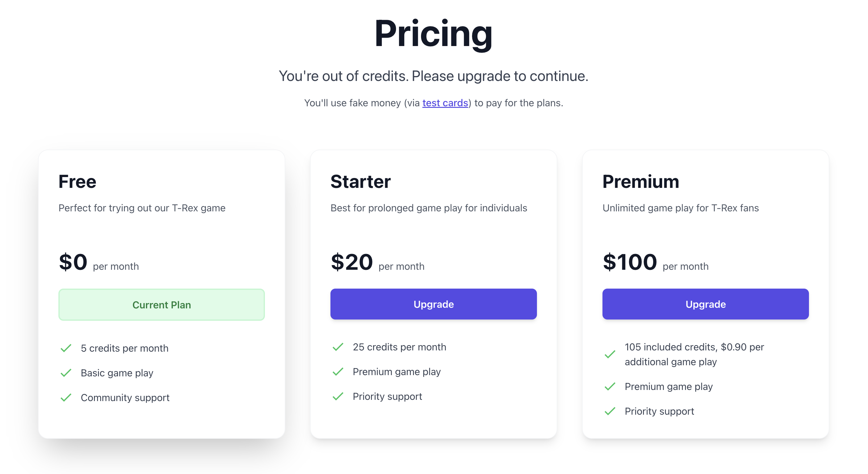Click checkmark beside 5 credits per month
The height and width of the screenshot is (474, 868).
tap(66, 348)
